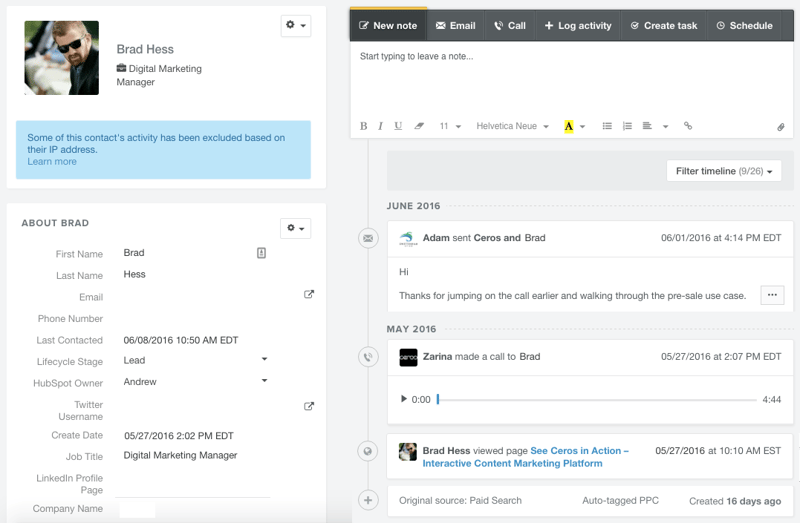Switch to the Log activity tab
This screenshot has height=523, width=800.
tap(577, 25)
